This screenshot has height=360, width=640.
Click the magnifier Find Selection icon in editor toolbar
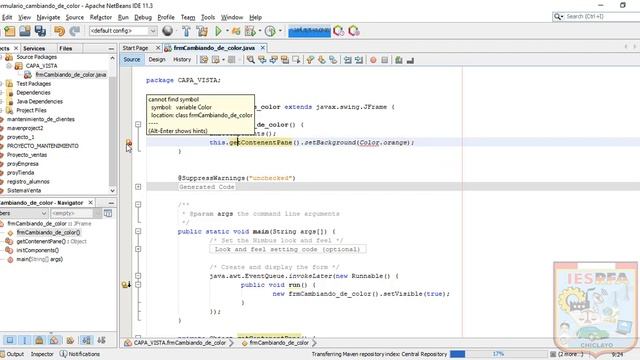251,60
